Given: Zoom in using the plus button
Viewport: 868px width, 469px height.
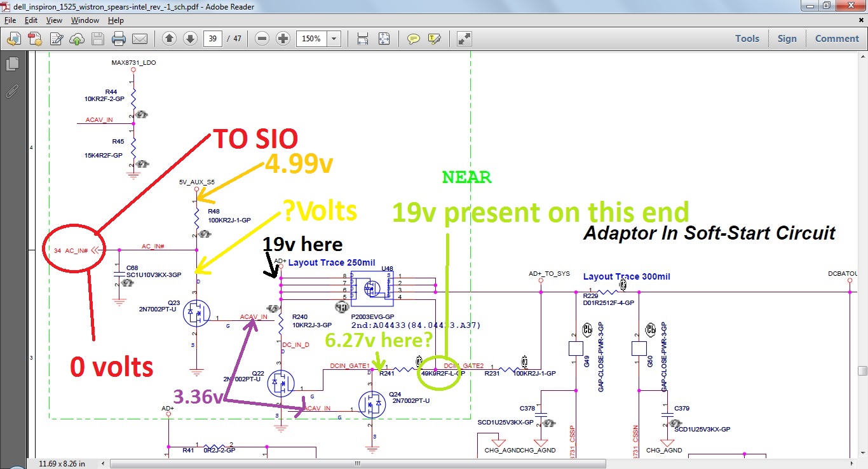Looking at the screenshot, I should click(x=283, y=39).
